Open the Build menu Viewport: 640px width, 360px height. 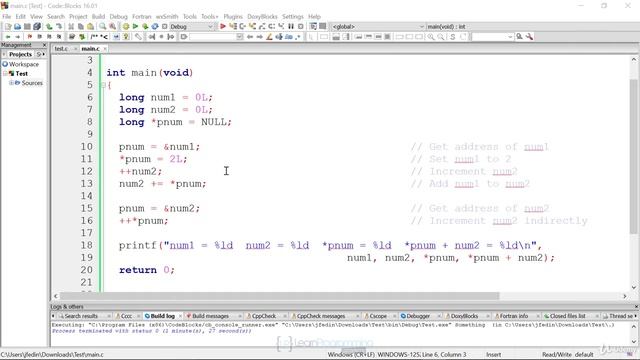tap(98, 16)
